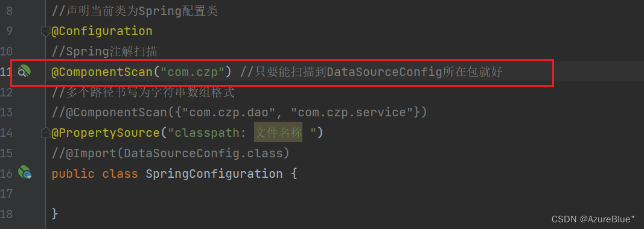Click the @Configuration annotation
Viewport: 644px width, 229px height.
[x=102, y=31]
